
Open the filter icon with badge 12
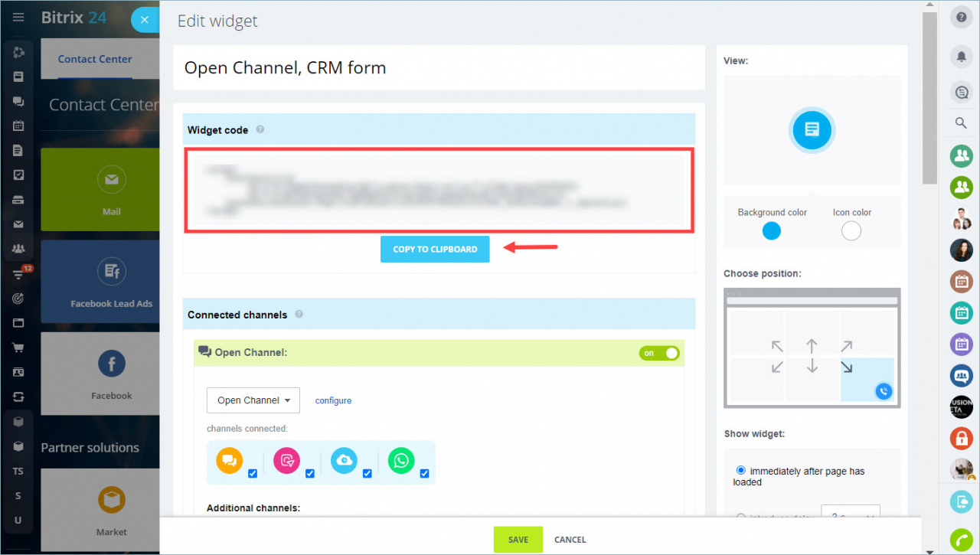click(18, 274)
